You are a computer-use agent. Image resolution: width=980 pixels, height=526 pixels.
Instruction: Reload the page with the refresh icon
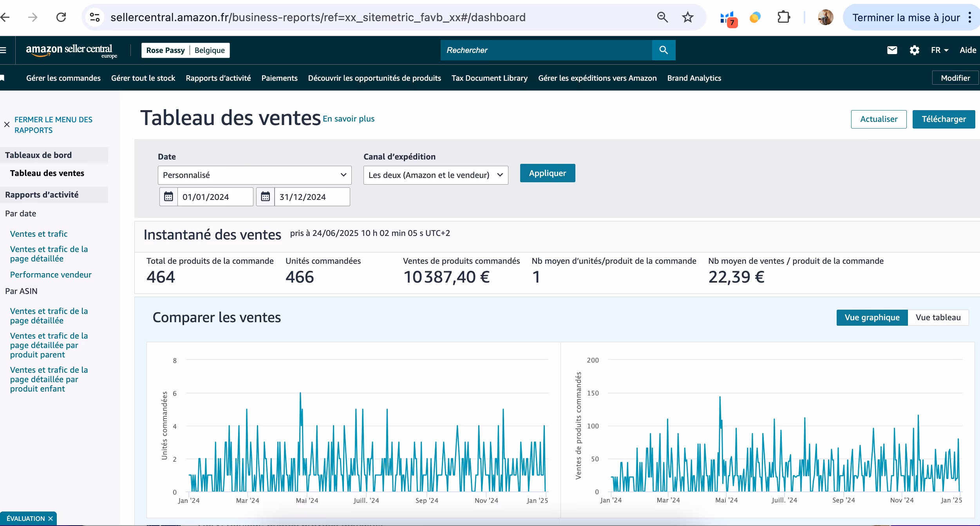[61, 17]
